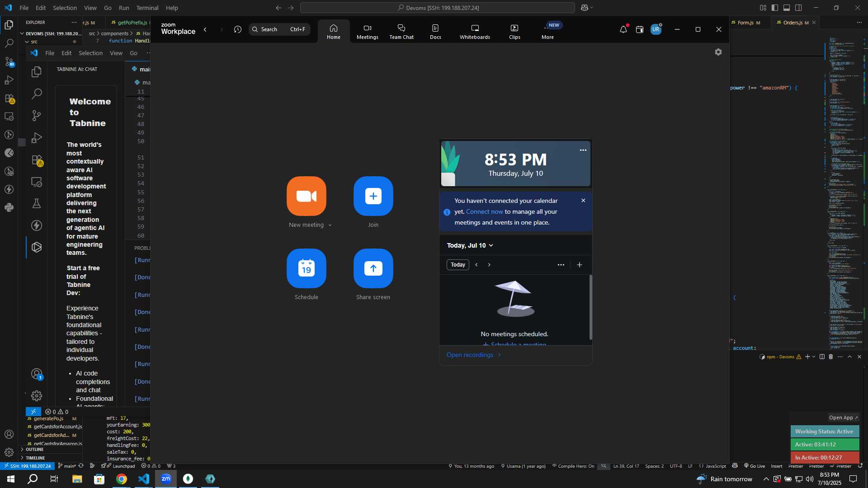Screen dimensions: 868x488
Task: Expand the OUTLINE section
Action: 34,450
